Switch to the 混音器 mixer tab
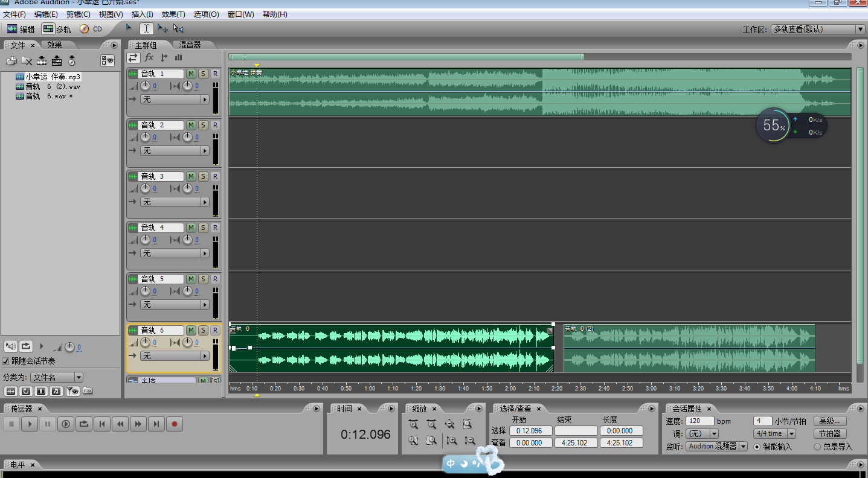868x478 pixels. 190,45
